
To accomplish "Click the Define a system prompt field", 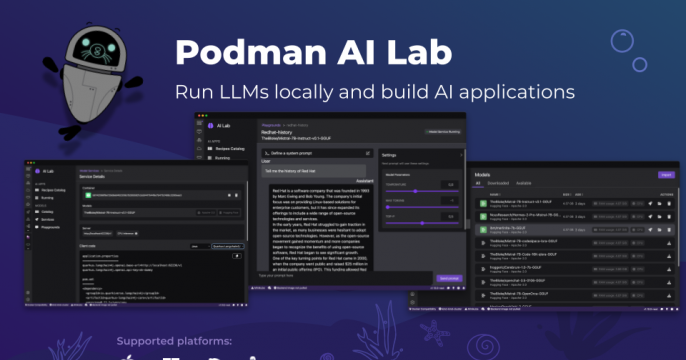I will (317, 153).
